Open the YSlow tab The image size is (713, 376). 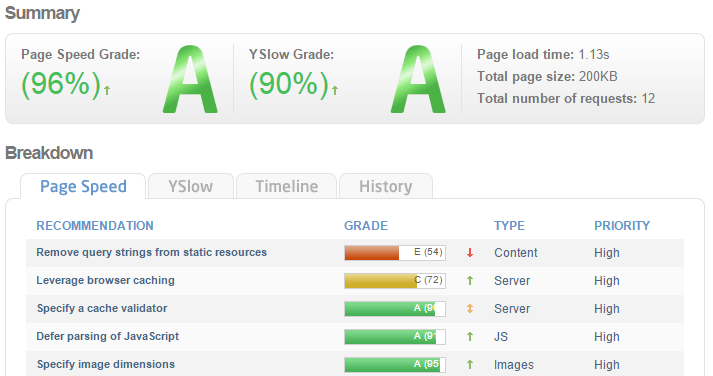191,186
